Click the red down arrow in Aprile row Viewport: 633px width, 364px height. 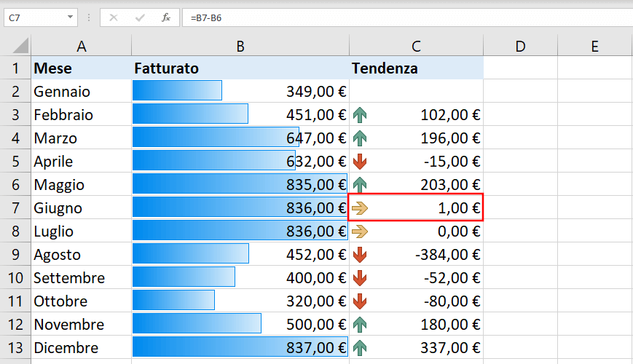[360, 162]
